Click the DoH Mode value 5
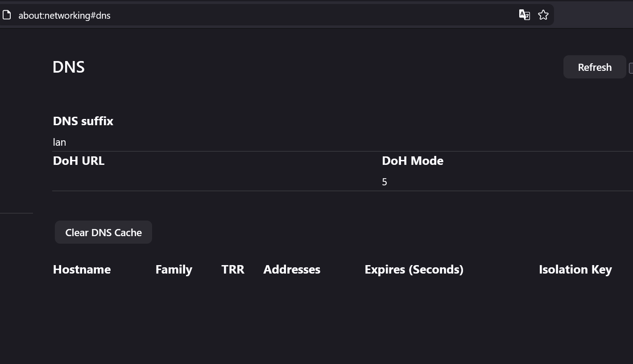 (x=385, y=182)
